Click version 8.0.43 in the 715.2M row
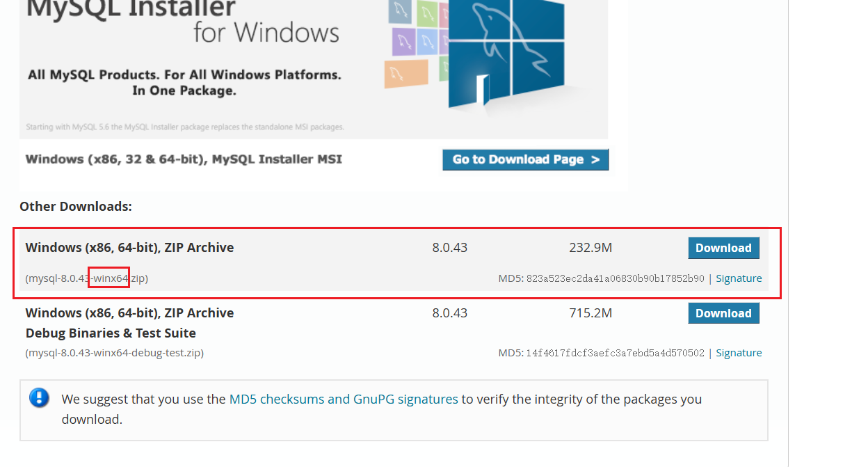 coord(450,313)
